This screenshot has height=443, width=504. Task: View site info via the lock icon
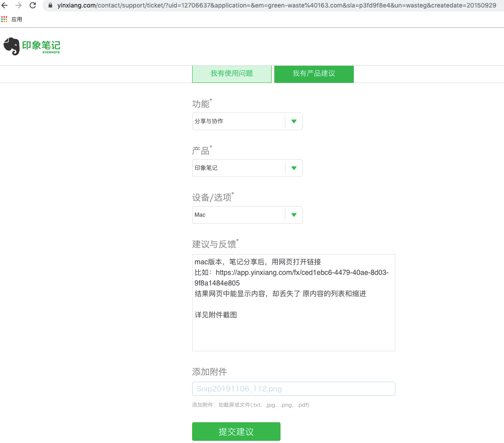click(50, 5)
